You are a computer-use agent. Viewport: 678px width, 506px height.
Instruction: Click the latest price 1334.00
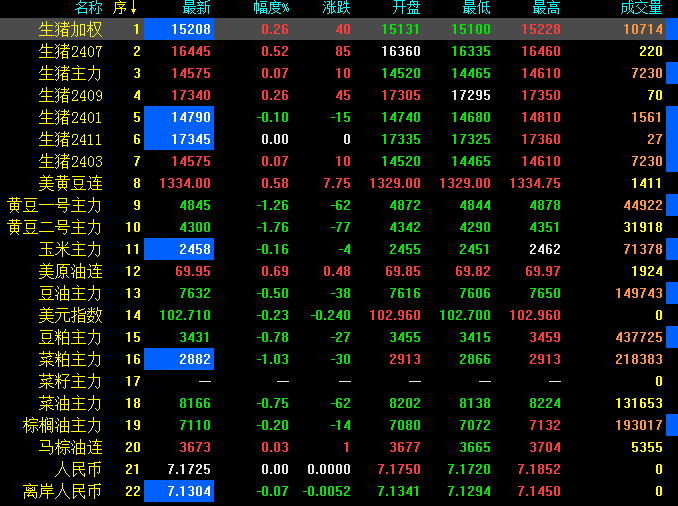tap(185, 183)
